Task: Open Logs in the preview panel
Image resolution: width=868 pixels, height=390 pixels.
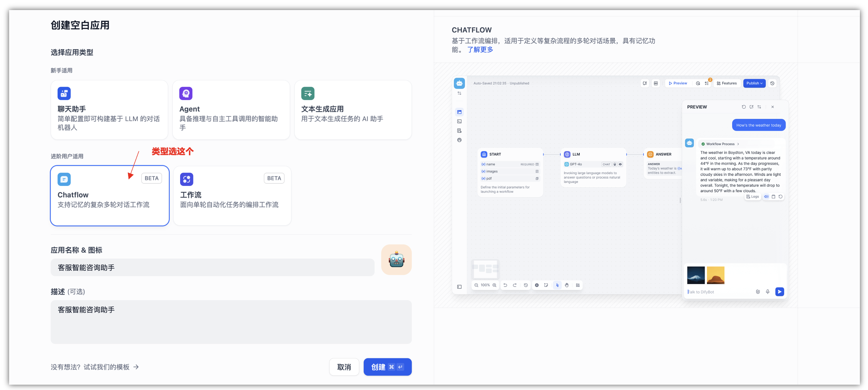Action: (753, 196)
